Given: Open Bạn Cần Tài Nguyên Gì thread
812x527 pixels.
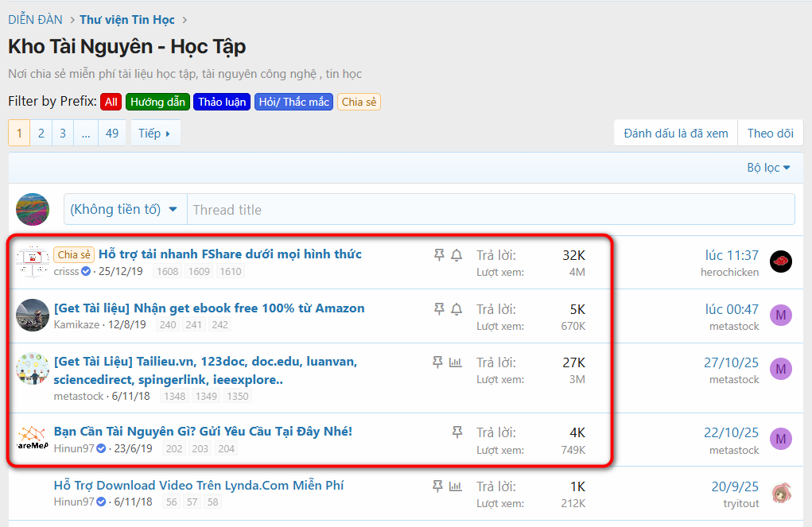Looking at the screenshot, I should (x=203, y=432).
